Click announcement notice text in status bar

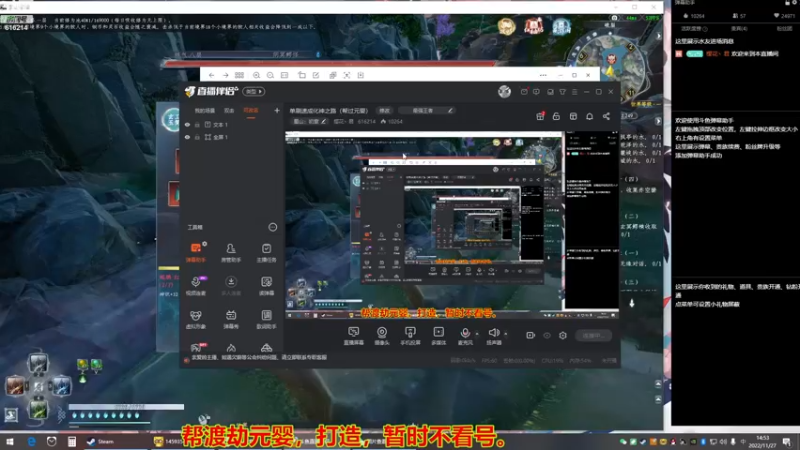(x=259, y=358)
